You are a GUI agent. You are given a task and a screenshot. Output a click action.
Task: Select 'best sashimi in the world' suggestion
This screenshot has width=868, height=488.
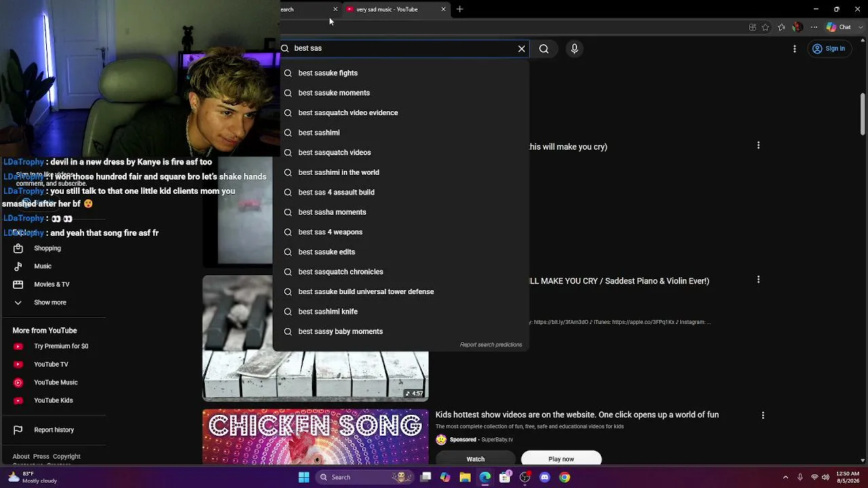click(401, 172)
